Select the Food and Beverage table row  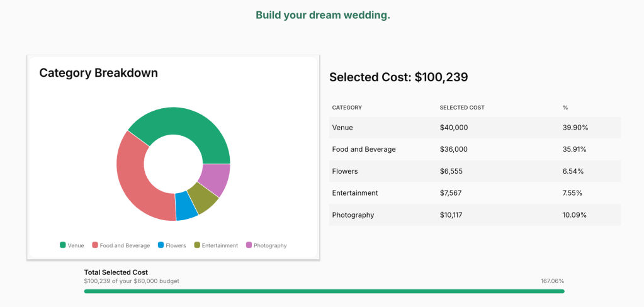[475, 150]
